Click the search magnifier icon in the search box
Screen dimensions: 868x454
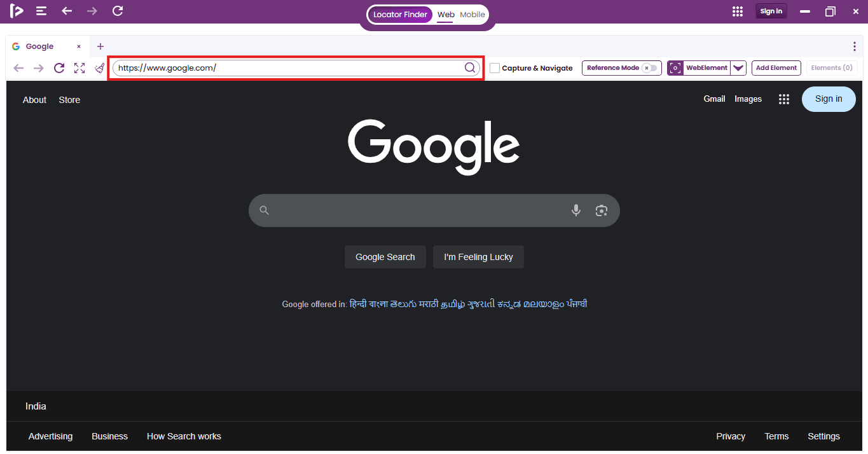tap(265, 210)
